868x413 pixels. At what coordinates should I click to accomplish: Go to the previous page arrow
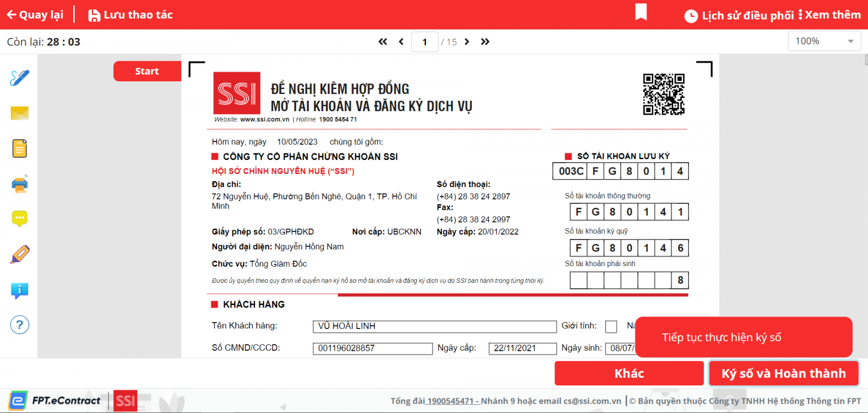coord(401,42)
